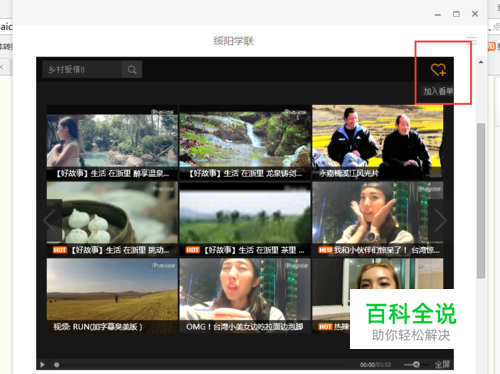Adjust the volume slider knob

pos(416,364)
